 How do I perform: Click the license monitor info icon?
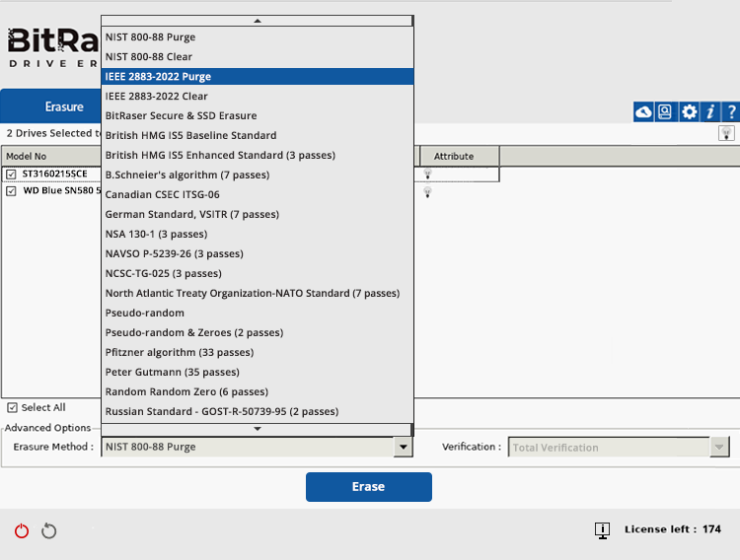click(602, 530)
